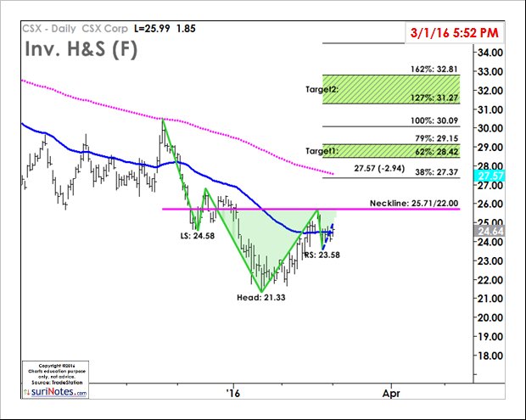Click the 3/1/16 5:52 PM timestamp
526x420 pixels.
point(454,33)
